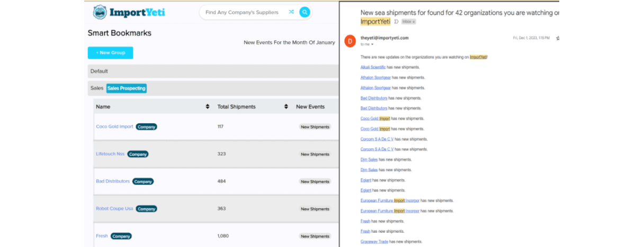This screenshot has height=247, width=644.
Task: Click New Events For the Month heading
Action: point(289,42)
